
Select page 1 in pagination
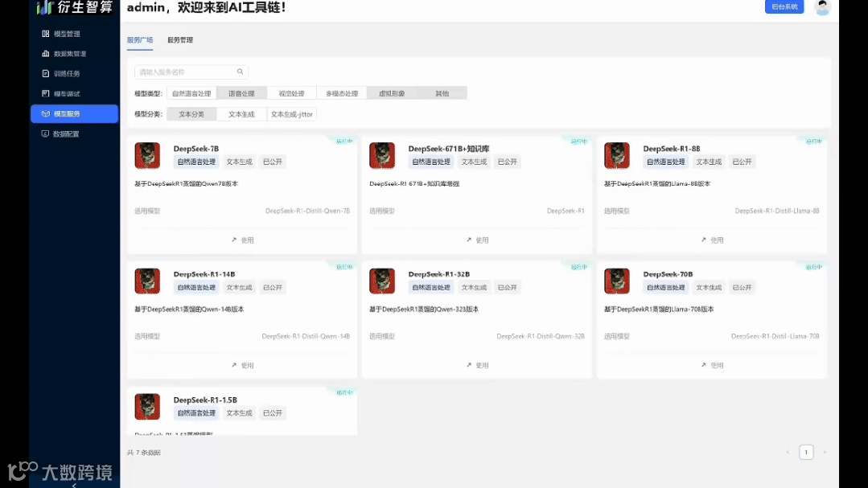click(x=806, y=452)
